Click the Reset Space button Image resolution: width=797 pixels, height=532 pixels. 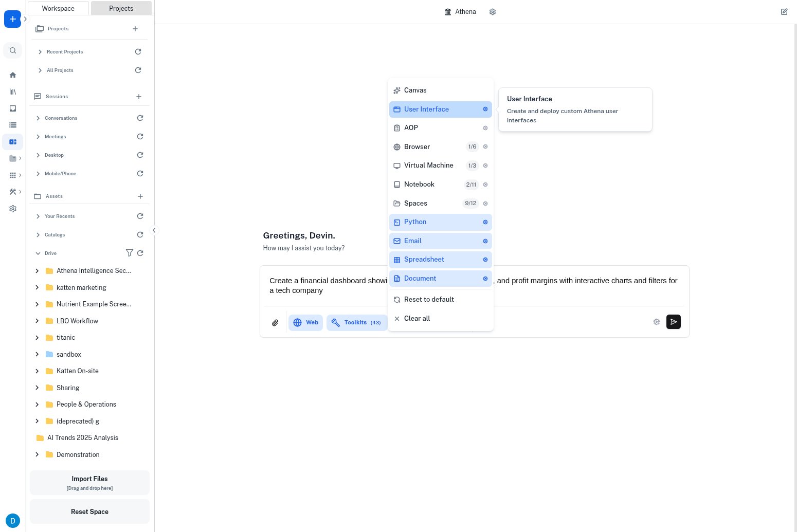point(89,511)
